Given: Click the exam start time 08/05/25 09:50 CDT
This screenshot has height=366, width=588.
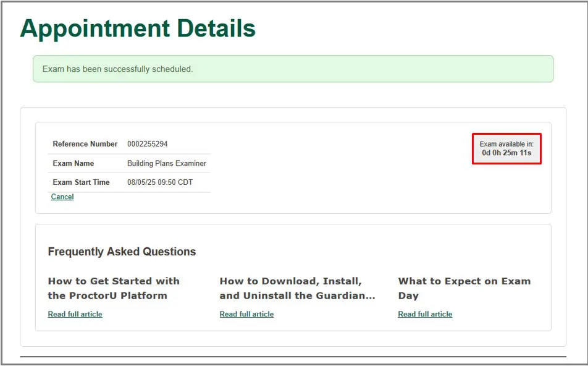Looking at the screenshot, I should (x=160, y=182).
